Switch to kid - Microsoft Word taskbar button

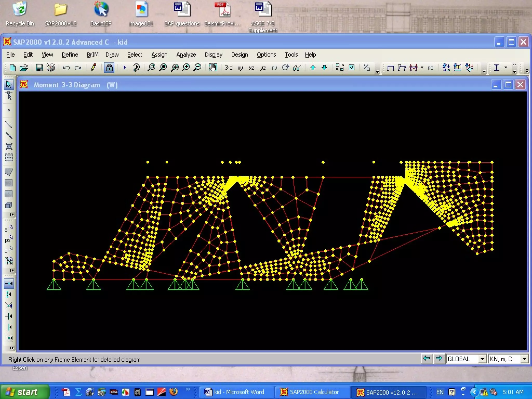click(x=235, y=392)
